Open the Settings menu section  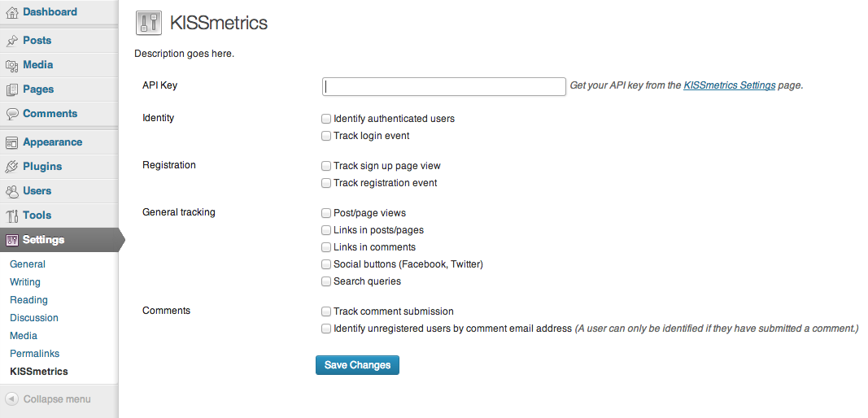tap(44, 240)
